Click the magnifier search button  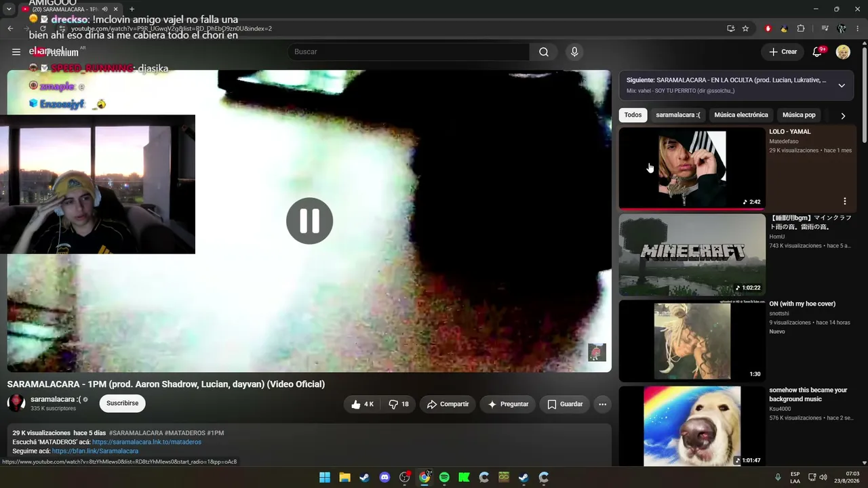click(544, 52)
